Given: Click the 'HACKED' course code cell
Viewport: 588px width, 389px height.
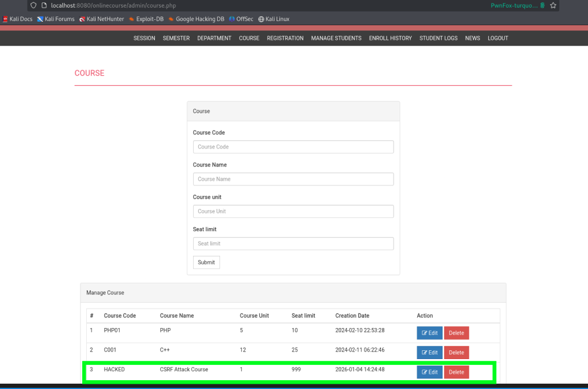Looking at the screenshot, I should pos(114,370).
